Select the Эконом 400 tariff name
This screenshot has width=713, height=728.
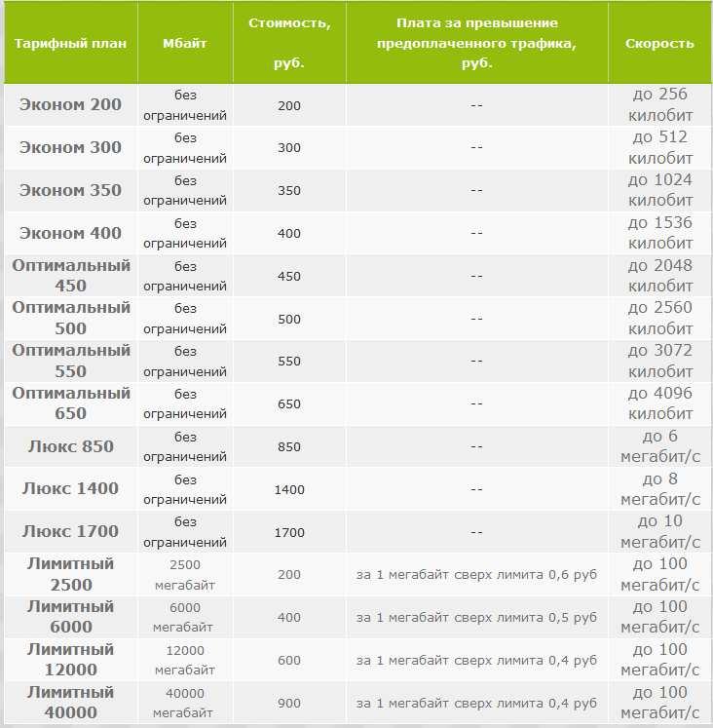[70, 233]
